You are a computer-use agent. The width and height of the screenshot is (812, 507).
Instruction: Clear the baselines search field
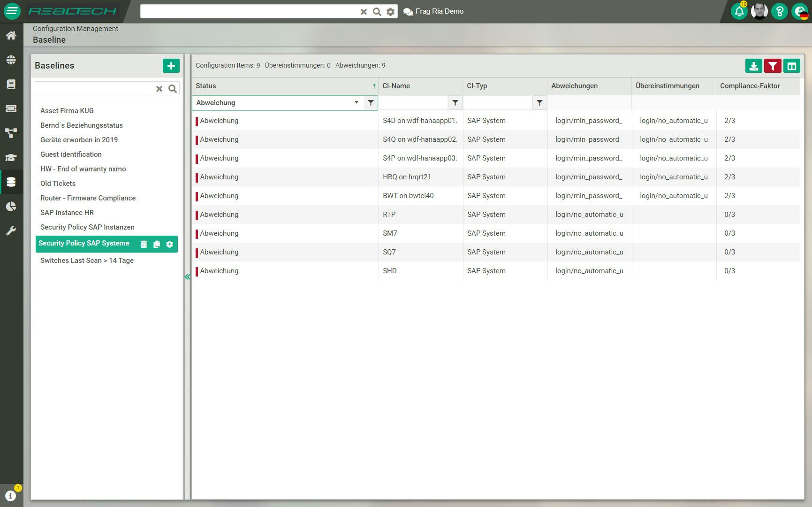tap(159, 89)
